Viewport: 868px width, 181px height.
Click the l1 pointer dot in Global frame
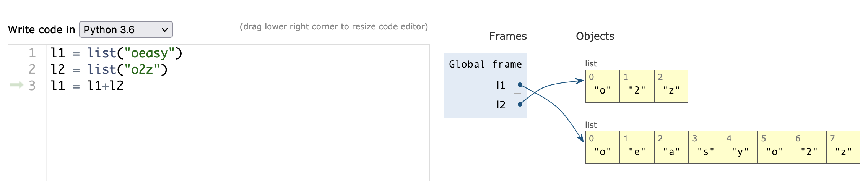(520, 85)
